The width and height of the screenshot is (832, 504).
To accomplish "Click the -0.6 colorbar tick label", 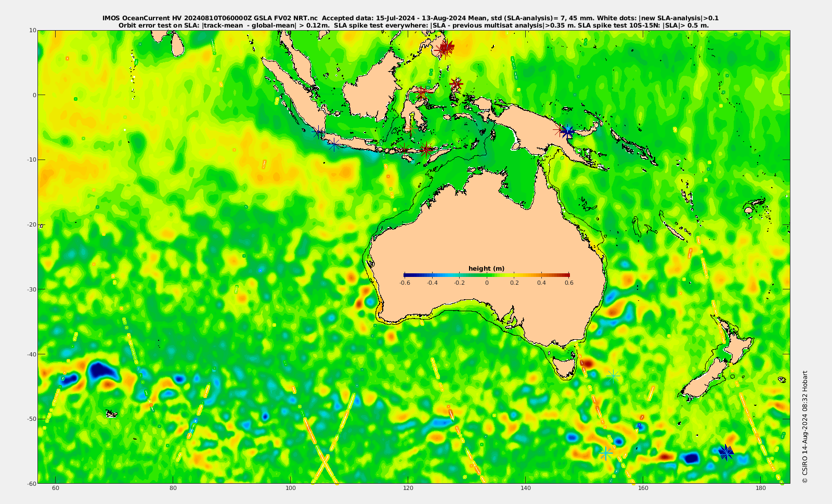I will tap(405, 283).
